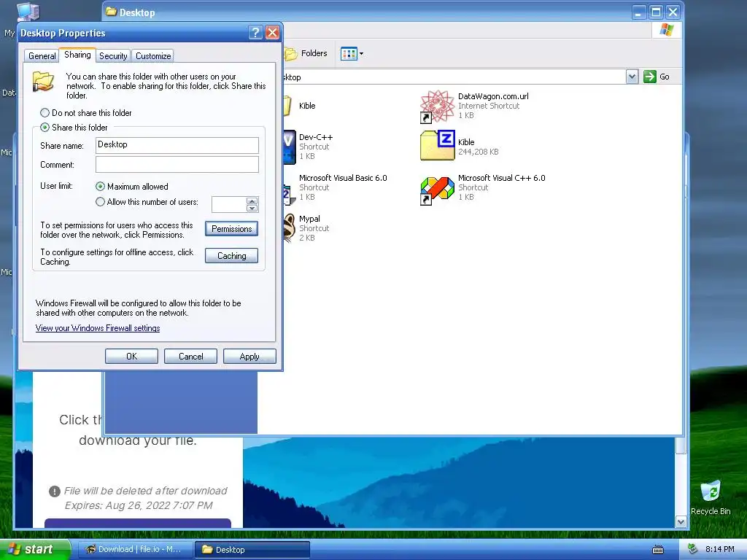Click the Share name input field

pyautogui.click(x=177, y=145)
